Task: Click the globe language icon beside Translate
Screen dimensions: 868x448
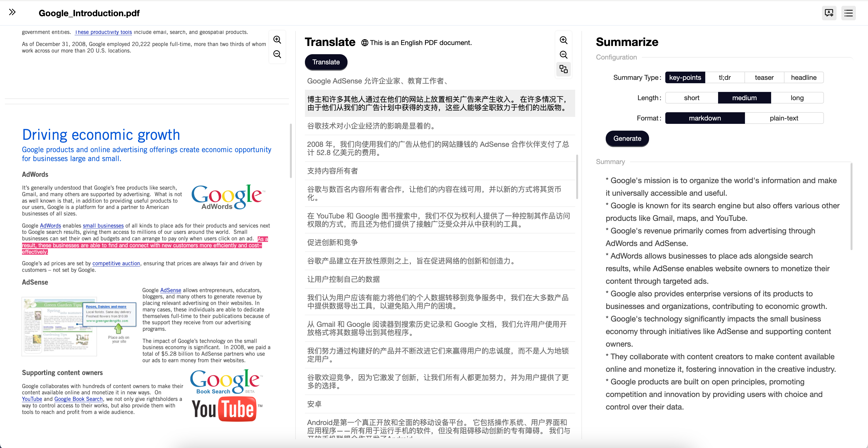Action: coord(364,43)
